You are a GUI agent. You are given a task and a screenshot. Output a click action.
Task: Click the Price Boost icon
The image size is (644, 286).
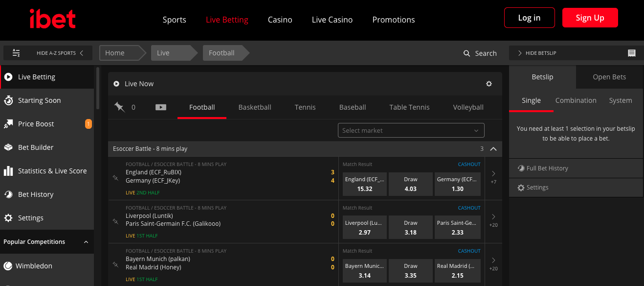point(8,124)
